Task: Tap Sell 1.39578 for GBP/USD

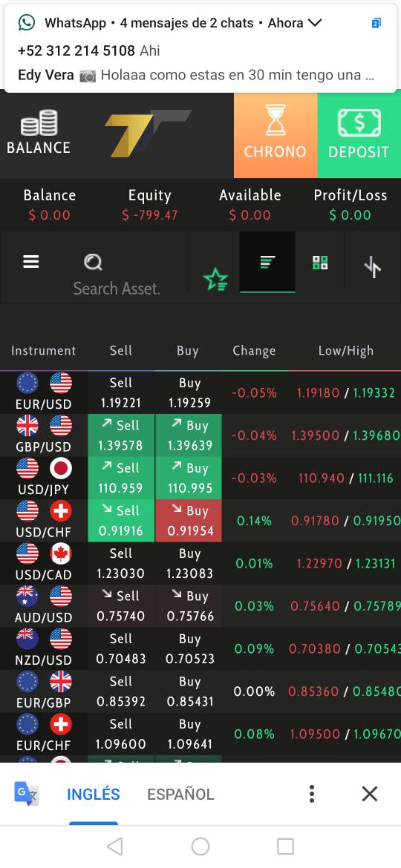Action: click(x=121, y=435)
